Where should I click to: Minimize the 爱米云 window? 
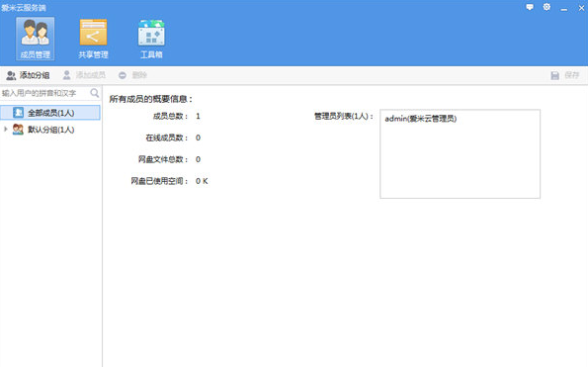coord(564,8)
